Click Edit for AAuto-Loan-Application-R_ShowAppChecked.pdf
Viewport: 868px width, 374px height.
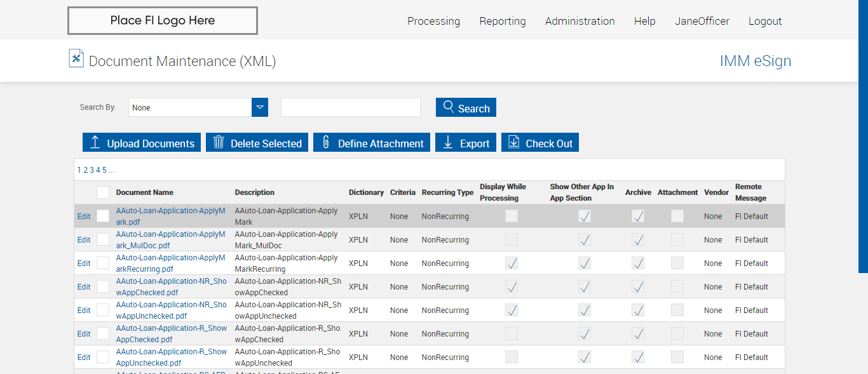pyautogui.click(x=84, y=334)
